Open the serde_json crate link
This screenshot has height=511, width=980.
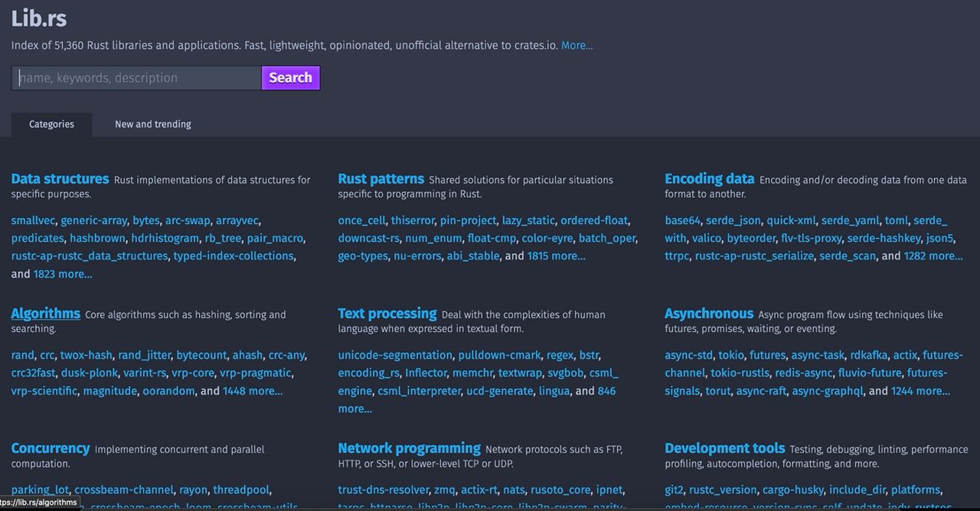pos(733,220)
